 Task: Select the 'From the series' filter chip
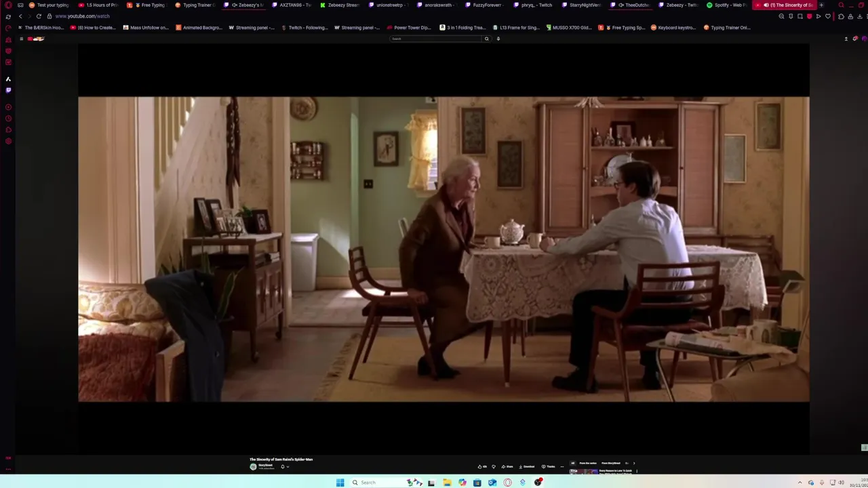[588, 463]
